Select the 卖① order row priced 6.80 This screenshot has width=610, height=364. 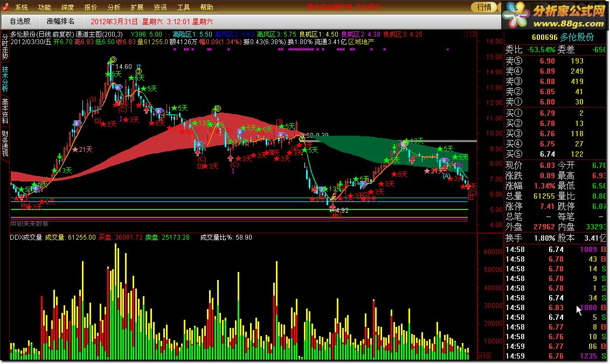point(556,102)
